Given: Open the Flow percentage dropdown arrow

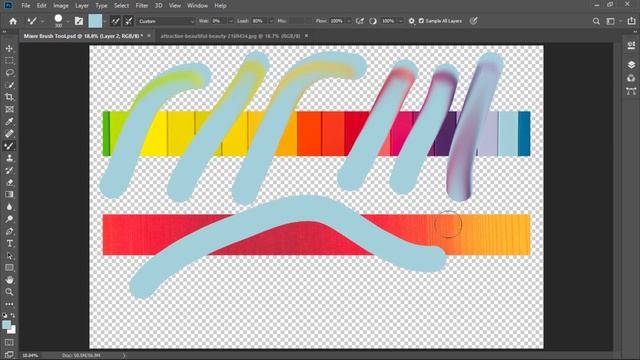Looking at the screenshot, I should pyautogui.click(x=349, y=21).
